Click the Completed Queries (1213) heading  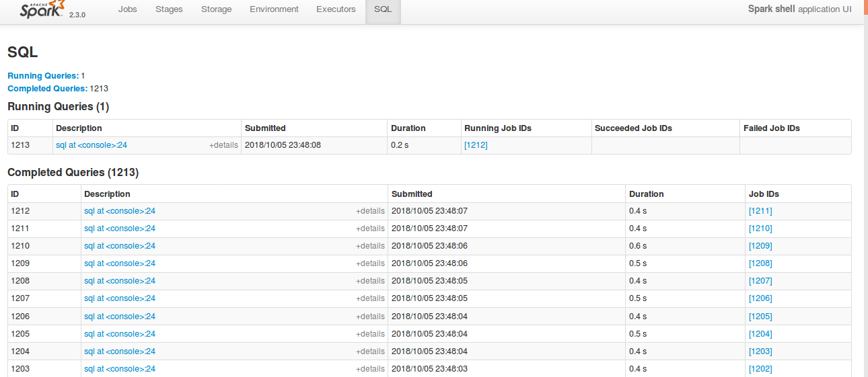(x=73, y=173)
